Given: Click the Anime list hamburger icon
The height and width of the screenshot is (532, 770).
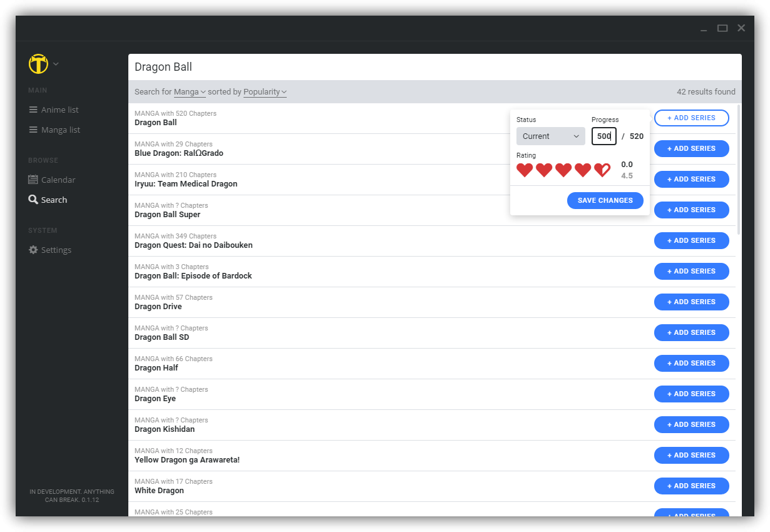Looking at the screenshot, I should (x=33, y=110).
